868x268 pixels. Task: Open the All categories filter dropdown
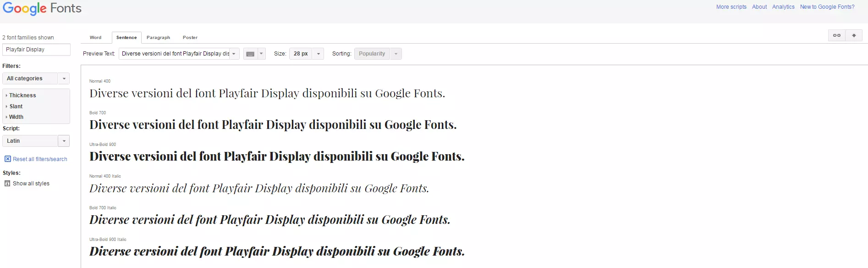(36, 78)
